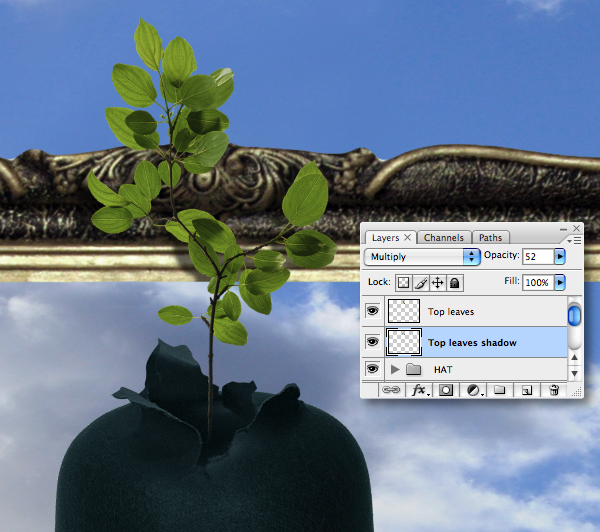Lock layer position

coord(437,283)
